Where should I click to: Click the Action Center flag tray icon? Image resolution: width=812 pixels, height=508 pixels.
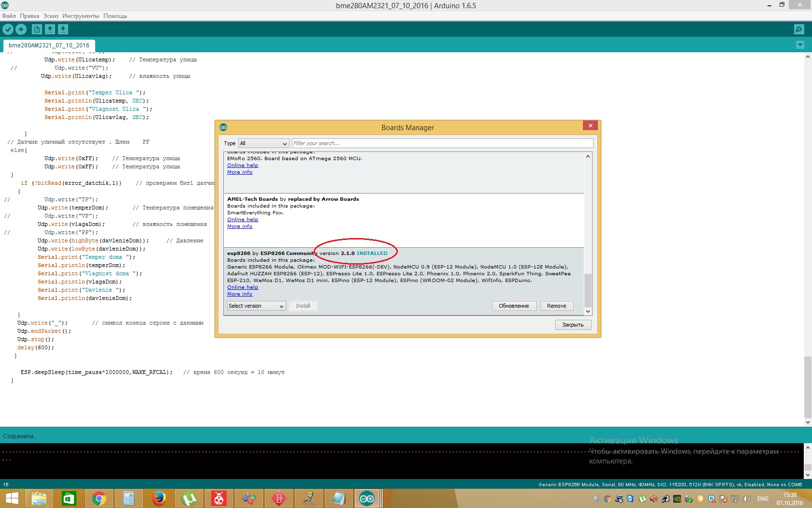coord(724,499)
